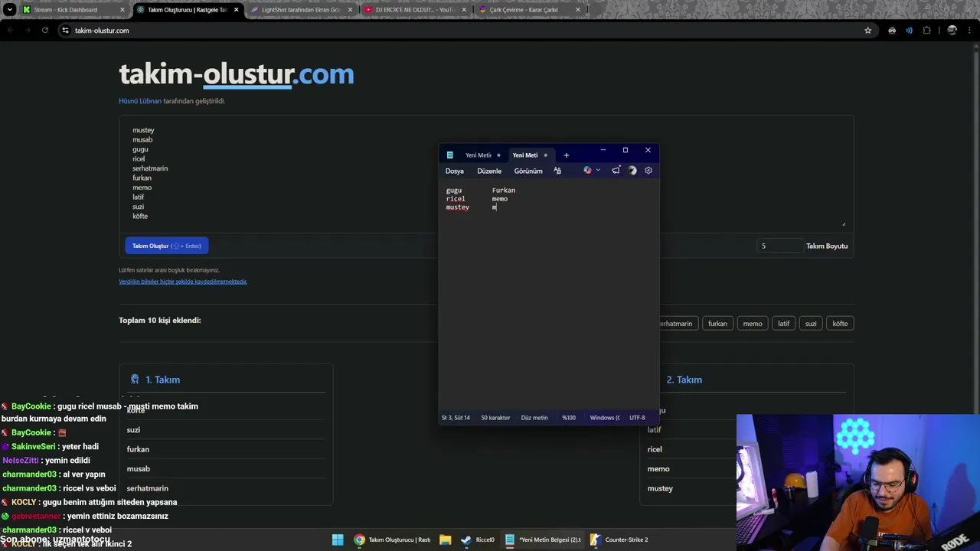The width and height of the screenshot is (980, 551).
Task: Click the names list textarea on the website
Action: pyautogui.click(x=486, y=173)
